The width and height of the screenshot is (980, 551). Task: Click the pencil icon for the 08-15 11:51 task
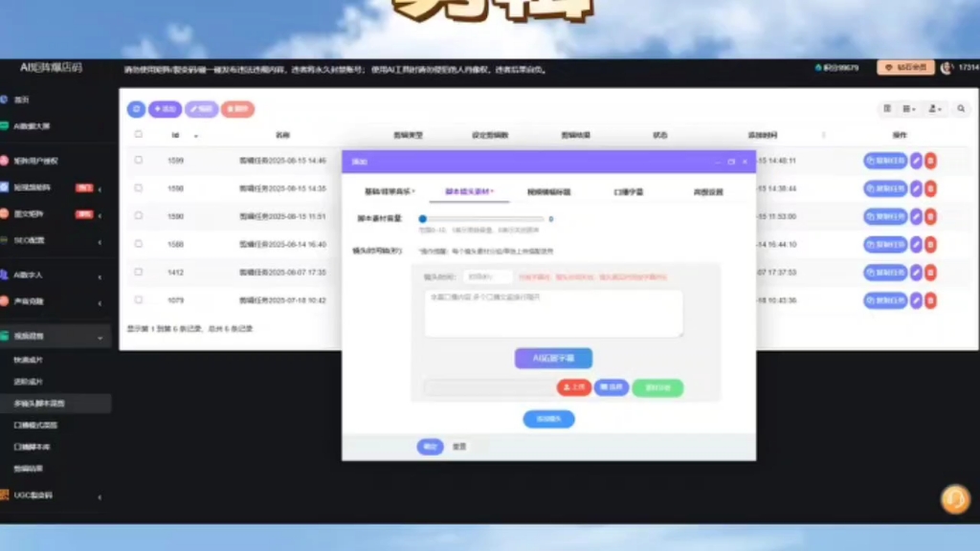(x=916, y=217)
